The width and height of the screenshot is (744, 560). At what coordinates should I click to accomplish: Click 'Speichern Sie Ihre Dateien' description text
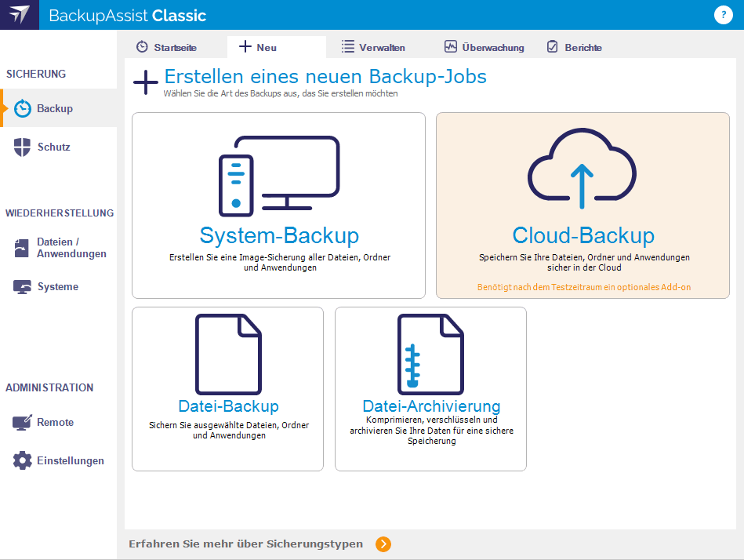coord(584,263)
